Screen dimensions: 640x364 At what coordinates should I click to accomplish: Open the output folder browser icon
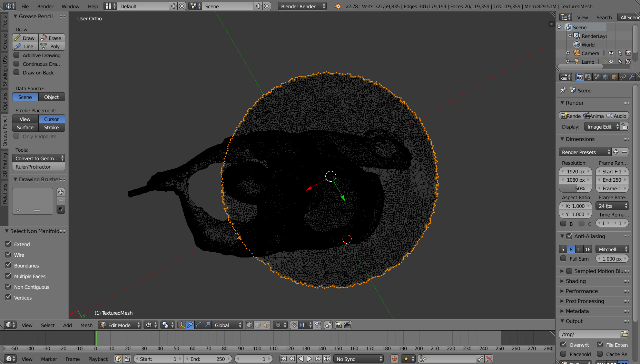pos(624,334)
